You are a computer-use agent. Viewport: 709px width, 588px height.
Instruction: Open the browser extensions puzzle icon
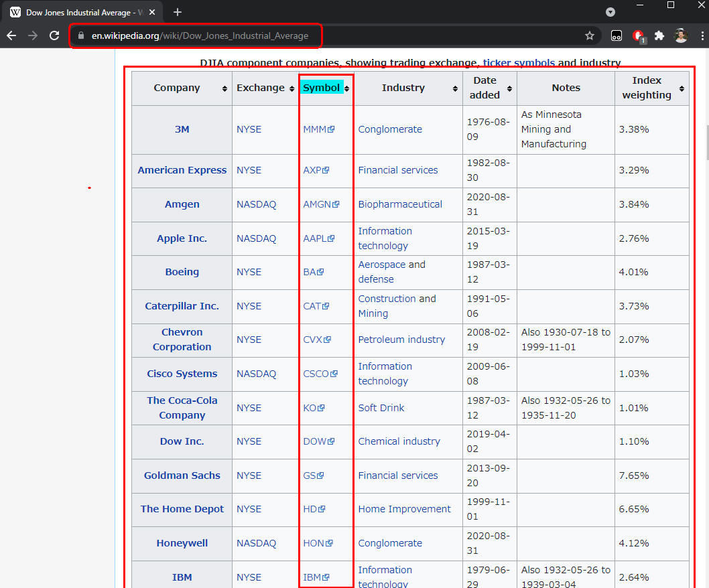659,35
